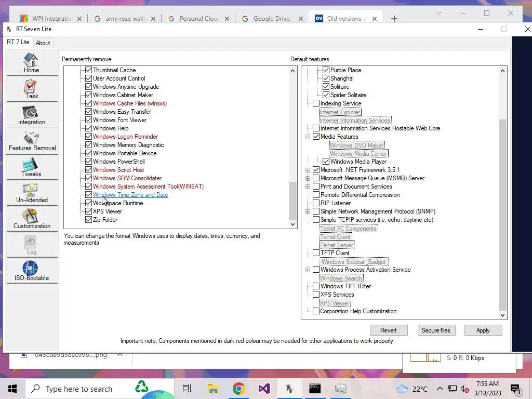This screenshot has height=399, width=532.
Task: Open the Home section in the sidebar
Action: click(x=32, y=63)
